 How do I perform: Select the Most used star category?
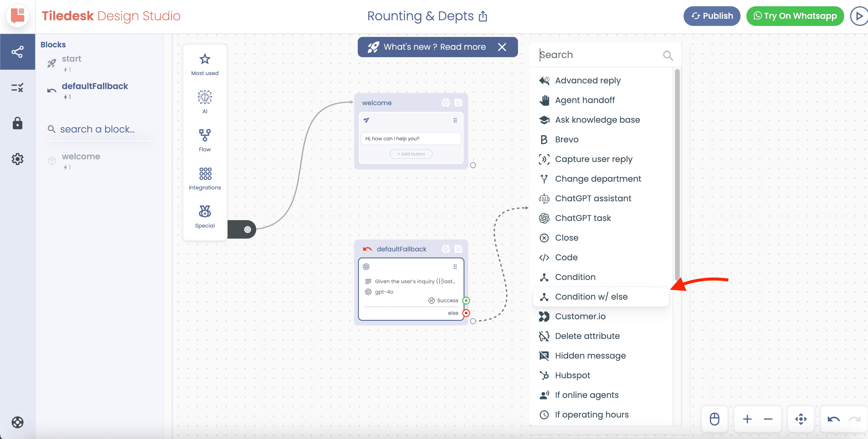tap(205, 64)
